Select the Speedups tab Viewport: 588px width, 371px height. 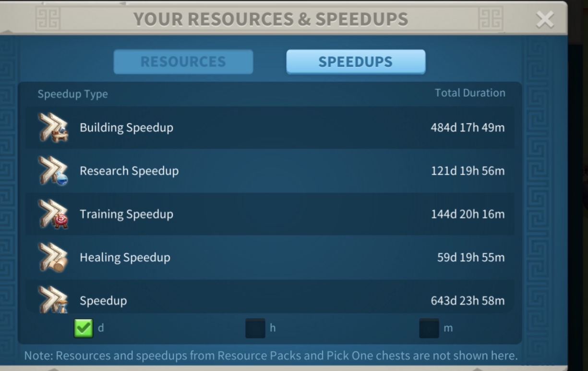pyautogui.click(x=356, y=62)
